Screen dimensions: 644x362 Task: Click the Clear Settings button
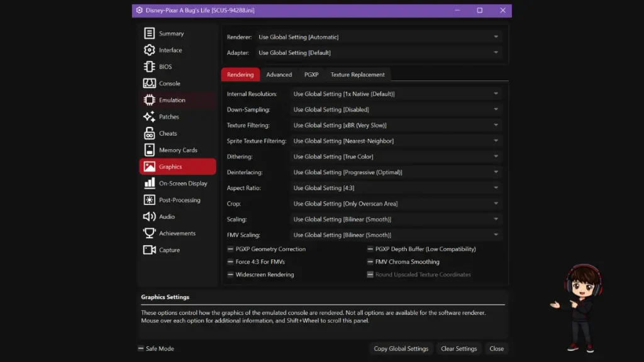click(x=458, y=348)
